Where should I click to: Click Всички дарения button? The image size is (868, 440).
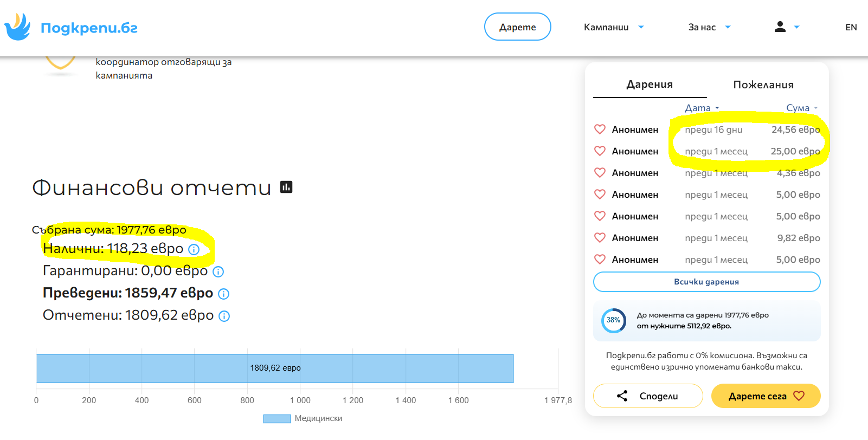click(x=706, y=282)
